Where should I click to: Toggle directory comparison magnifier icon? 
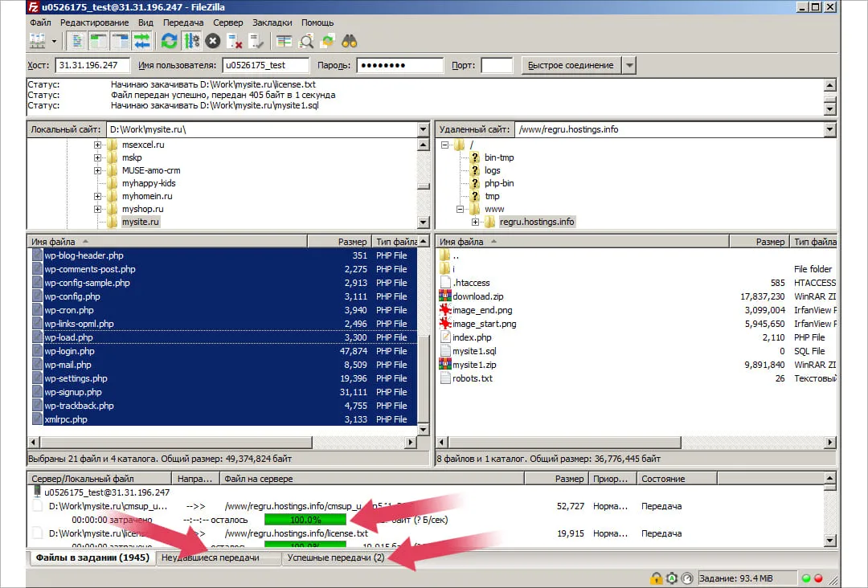click(x=306, y=41)
